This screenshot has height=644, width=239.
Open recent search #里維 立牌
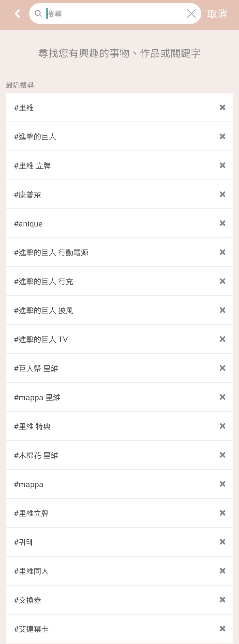119,166
